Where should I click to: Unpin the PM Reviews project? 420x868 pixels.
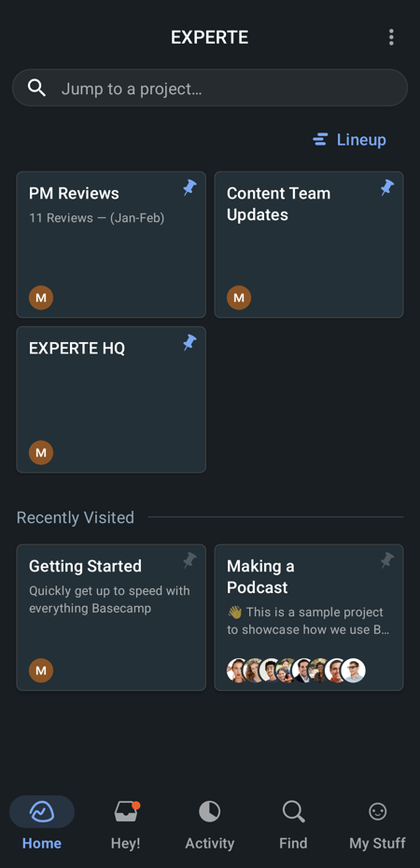pos(189,187)
